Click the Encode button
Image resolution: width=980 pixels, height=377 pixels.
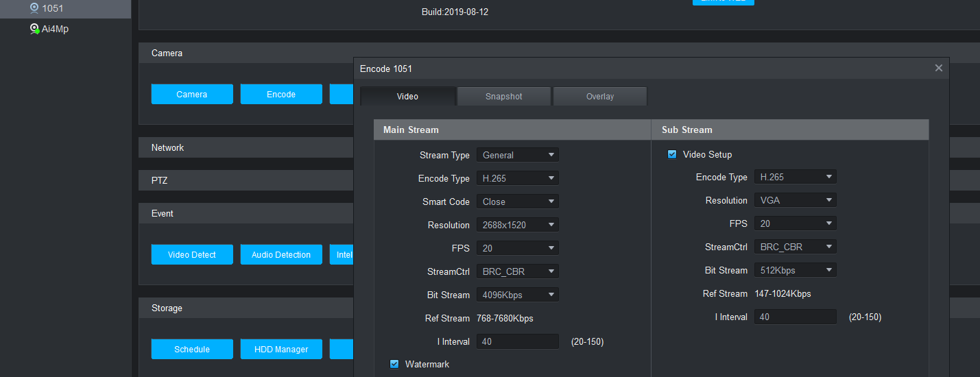point(281,95)
